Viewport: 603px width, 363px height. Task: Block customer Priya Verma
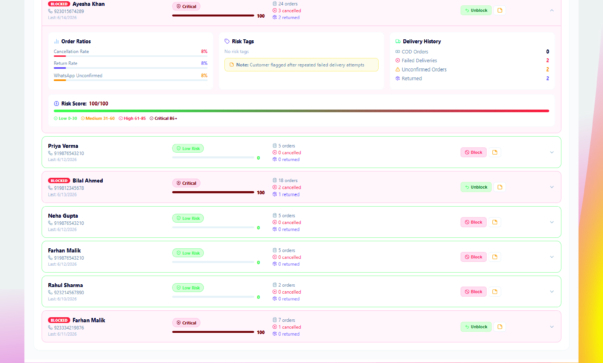[473, 152]
